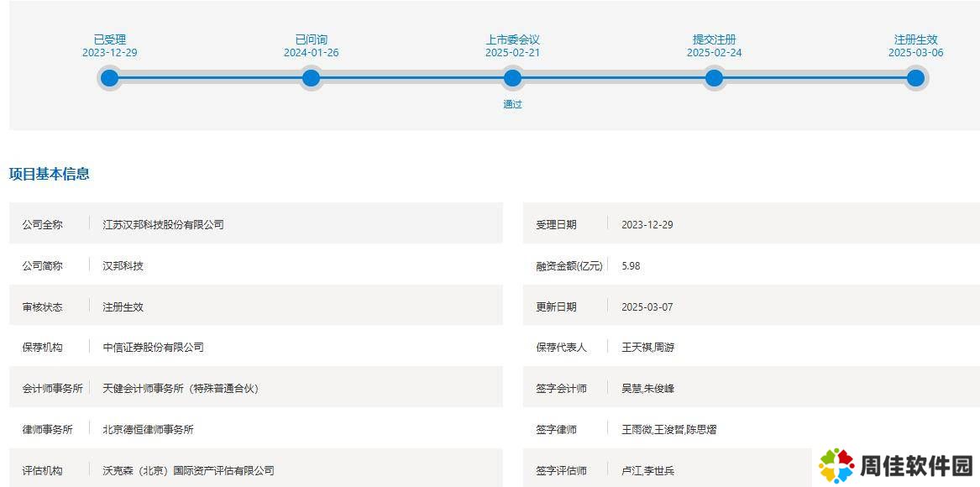This screenshot has width=980, height=487.
Task: Click the 提交注册 stage label
Action: click(714, 40)
